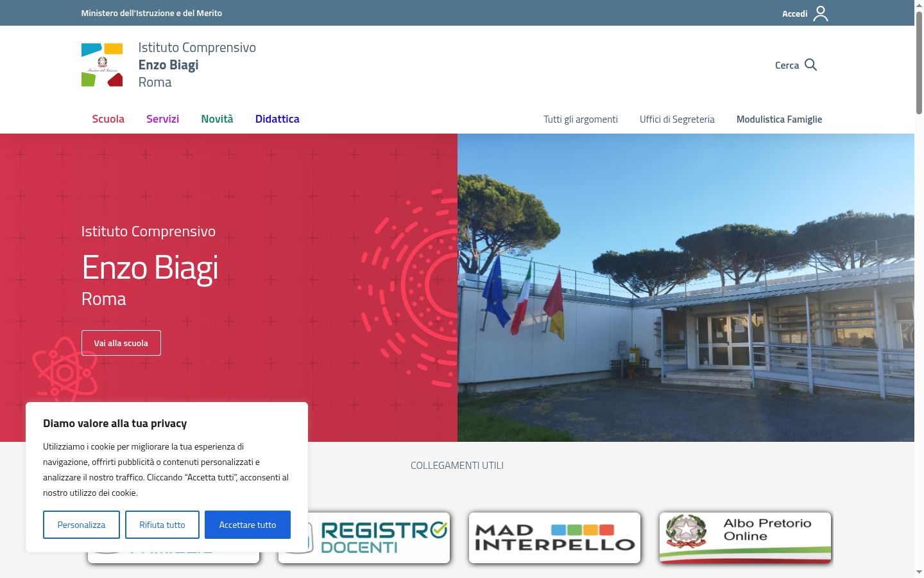Image resolution: width=924 pixels, height=578 pixels.
Task: Click the magnifying glass search icon
Action: pos(810,65)
